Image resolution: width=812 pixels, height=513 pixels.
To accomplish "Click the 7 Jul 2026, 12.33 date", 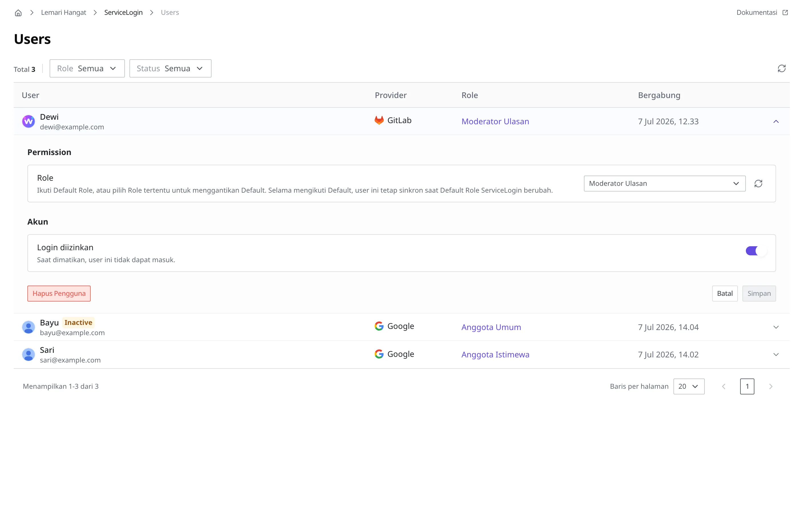I will (x=668, y=121).
